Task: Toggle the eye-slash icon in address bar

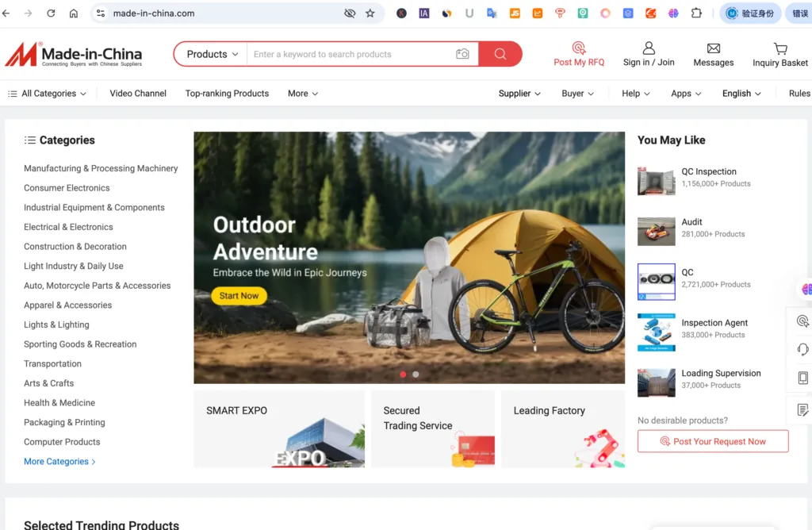Action: [x=350, y=13]
